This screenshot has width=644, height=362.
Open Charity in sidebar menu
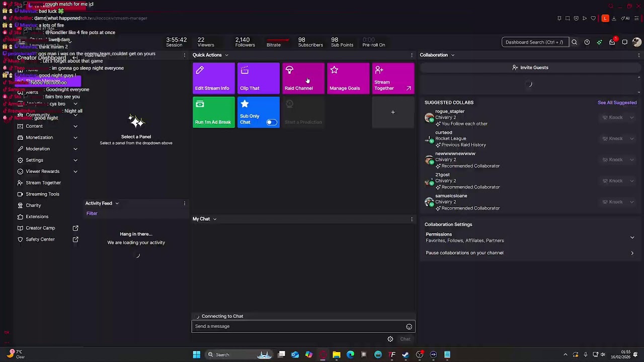tap(33, 205)
